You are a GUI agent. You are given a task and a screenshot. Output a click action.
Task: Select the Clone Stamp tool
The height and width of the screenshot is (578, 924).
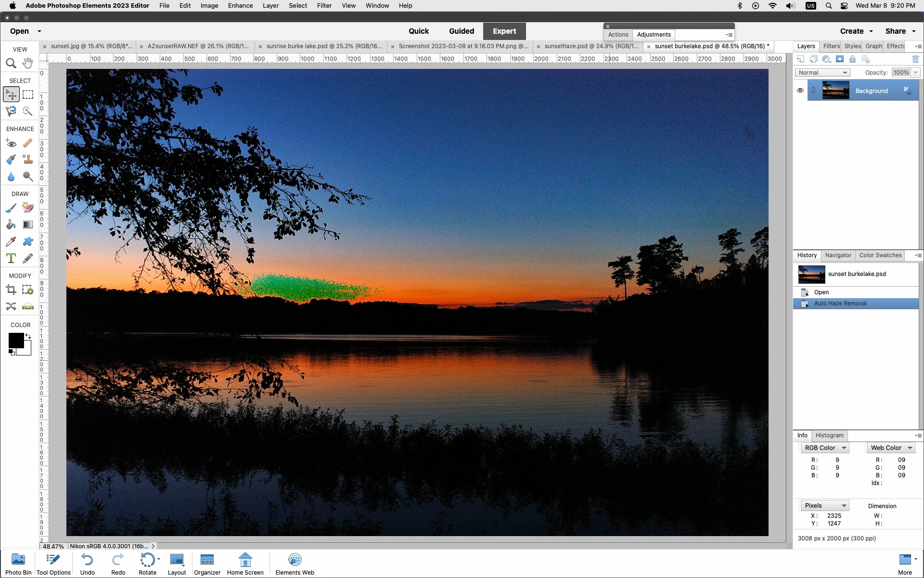[28, 159]
